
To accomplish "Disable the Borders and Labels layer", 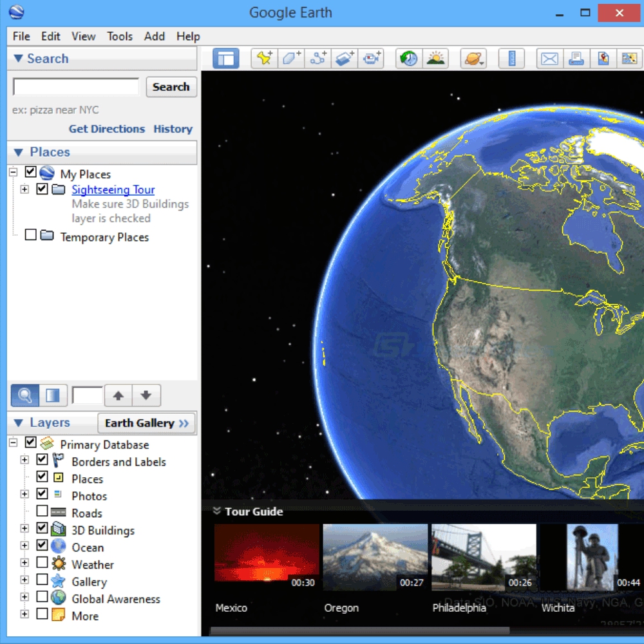I will (42, 459).
